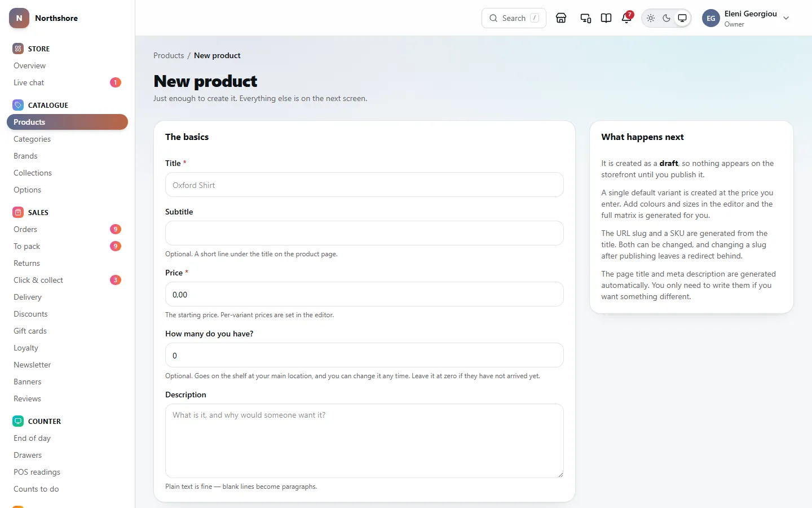The height and width of the screenshot is (508, 812).
Task: Click the 'What happens next' heading
Action: pos(642,137)
